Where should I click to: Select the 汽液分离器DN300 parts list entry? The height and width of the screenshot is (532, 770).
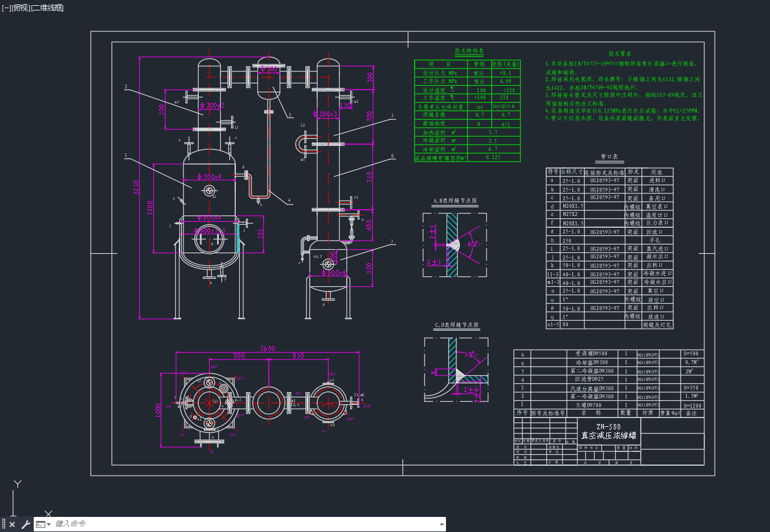(592, 388)
